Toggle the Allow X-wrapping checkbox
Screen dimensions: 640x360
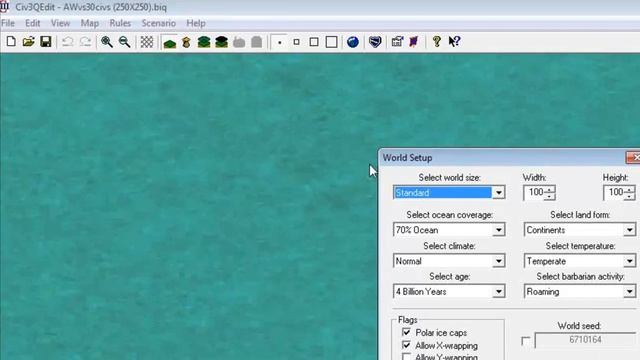click(406, 345)
